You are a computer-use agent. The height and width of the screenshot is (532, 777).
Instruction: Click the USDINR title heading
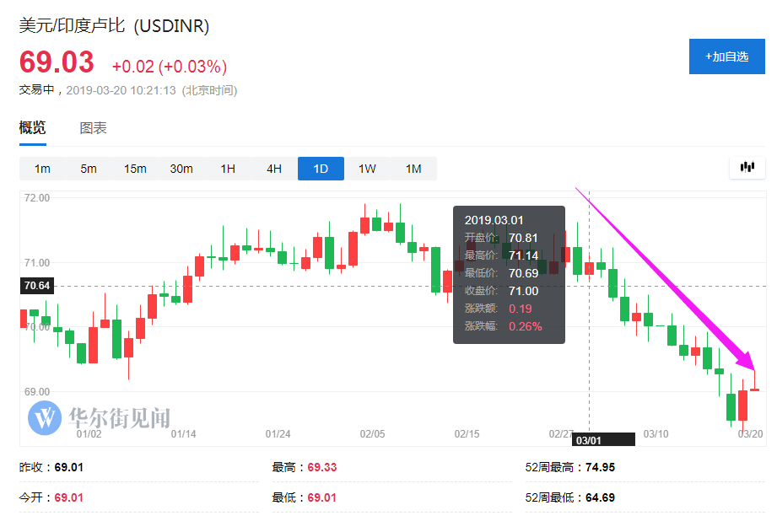point(114,26)
